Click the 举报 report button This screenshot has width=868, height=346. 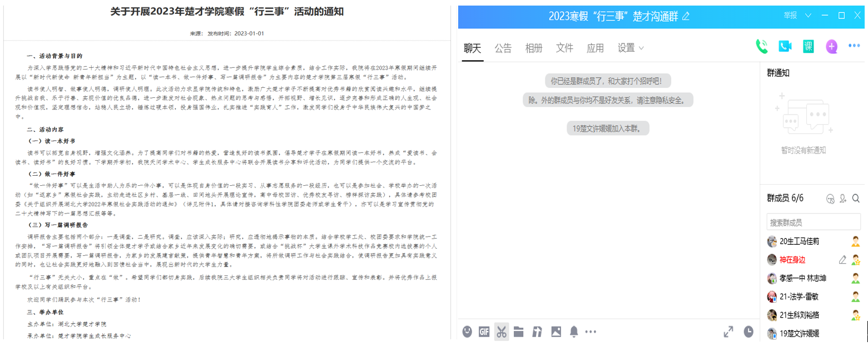click(790, 15)
